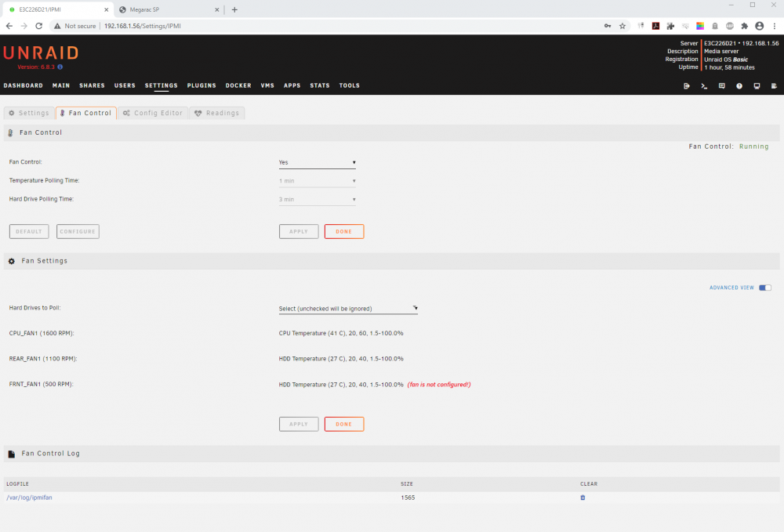Open the Chrome profile avatar
The width and height of the screenshot is (784, 532).
click(x=760, y=26)
